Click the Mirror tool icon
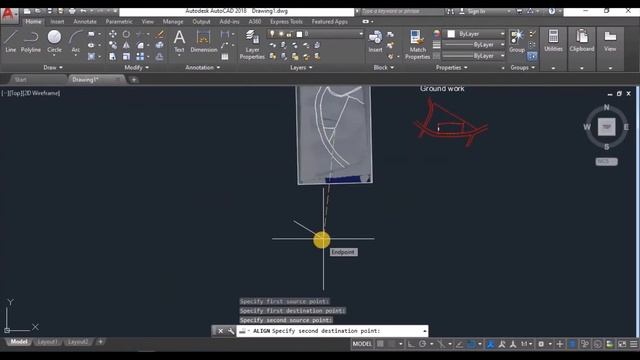The image size is (640, 360). [127, 45]
